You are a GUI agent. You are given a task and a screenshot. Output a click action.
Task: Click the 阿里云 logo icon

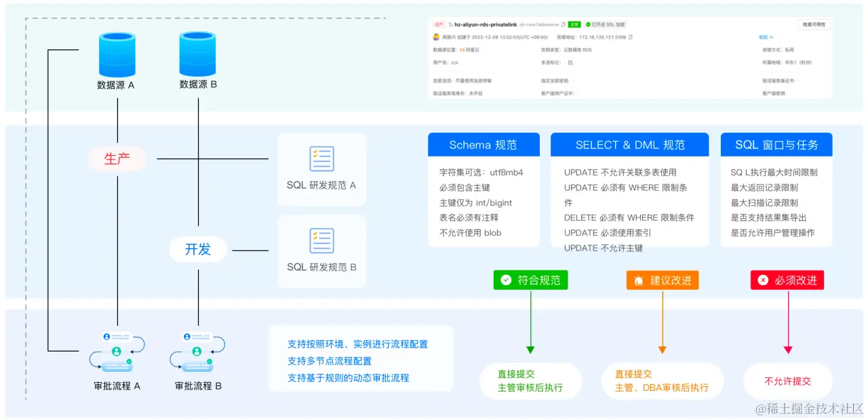(462, 50)
